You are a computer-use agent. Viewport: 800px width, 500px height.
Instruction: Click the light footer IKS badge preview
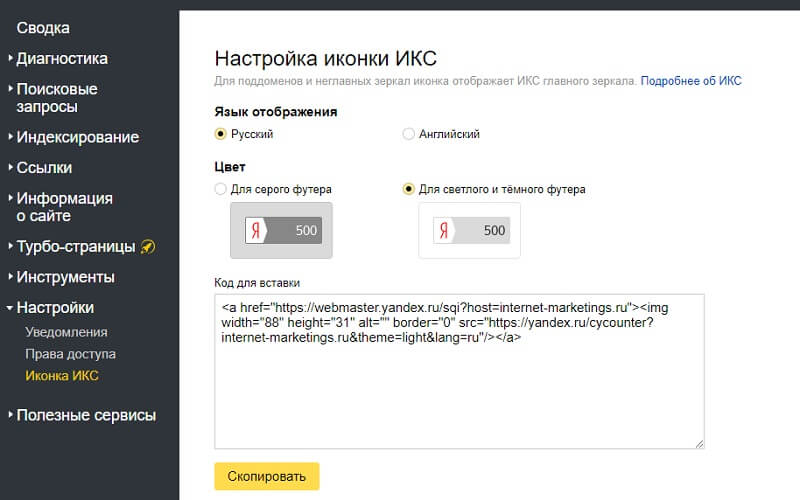click(x=469, y=230)
